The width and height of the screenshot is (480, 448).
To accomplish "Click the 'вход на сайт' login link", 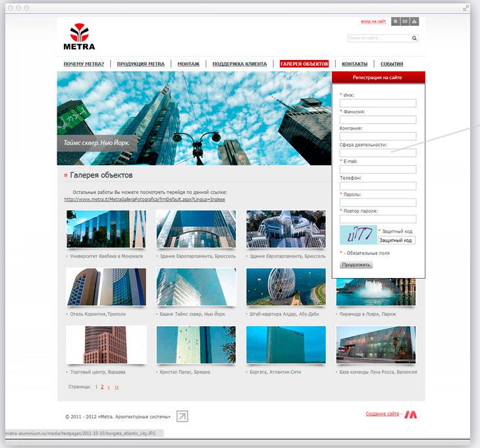I will point(373,22).
